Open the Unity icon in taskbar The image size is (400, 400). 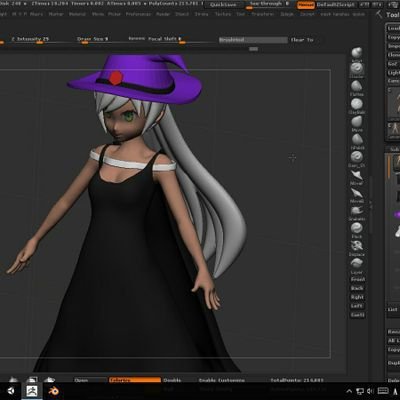(11, 391)
